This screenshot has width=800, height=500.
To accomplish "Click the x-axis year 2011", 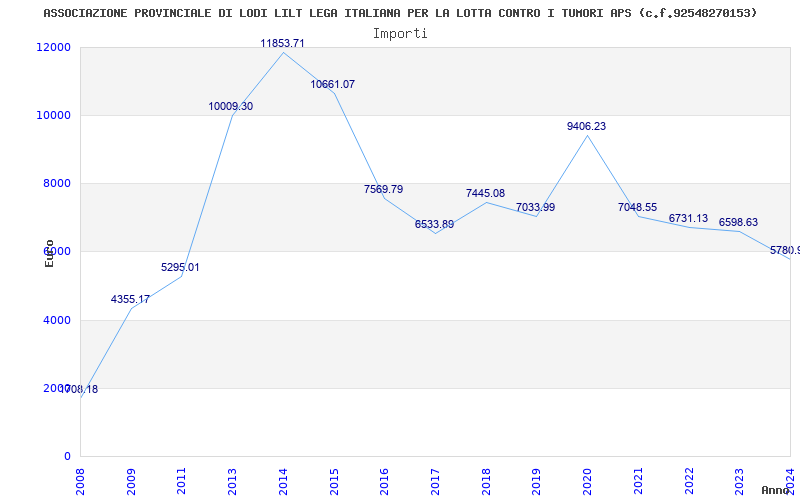I will tap(182, 481).
